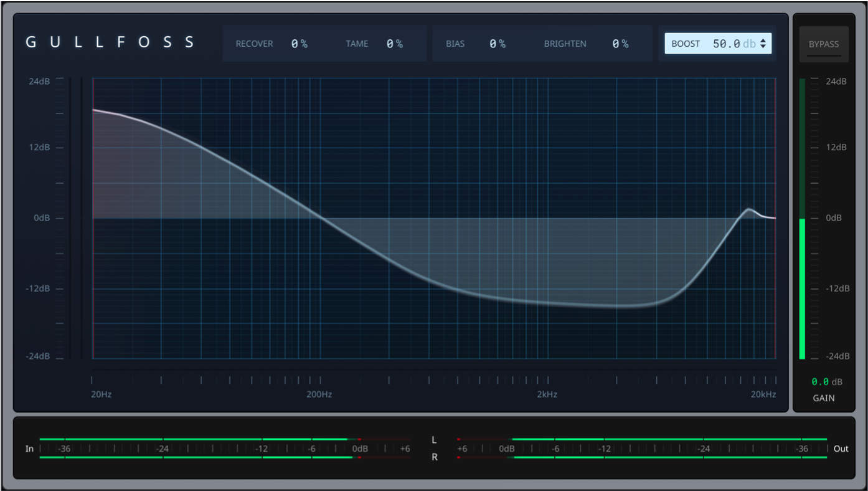
Task: Click the output level meter's -12 mark
Action: (604, 449)
